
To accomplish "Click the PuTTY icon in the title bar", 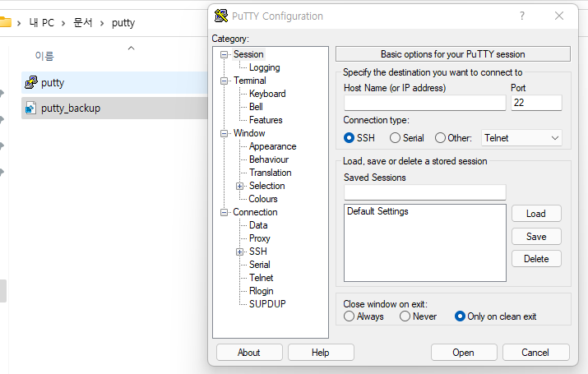I will pyautogui.click(x=221, y=16).
